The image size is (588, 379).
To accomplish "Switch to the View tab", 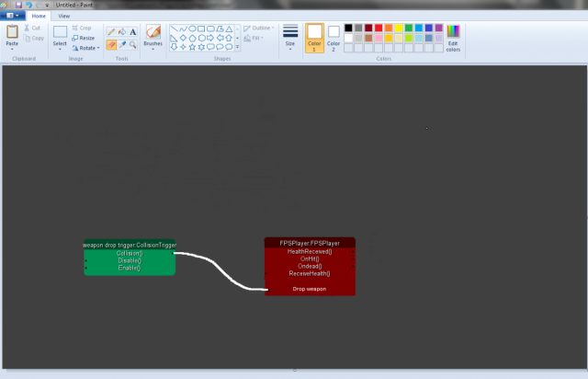I will point(63,16).
